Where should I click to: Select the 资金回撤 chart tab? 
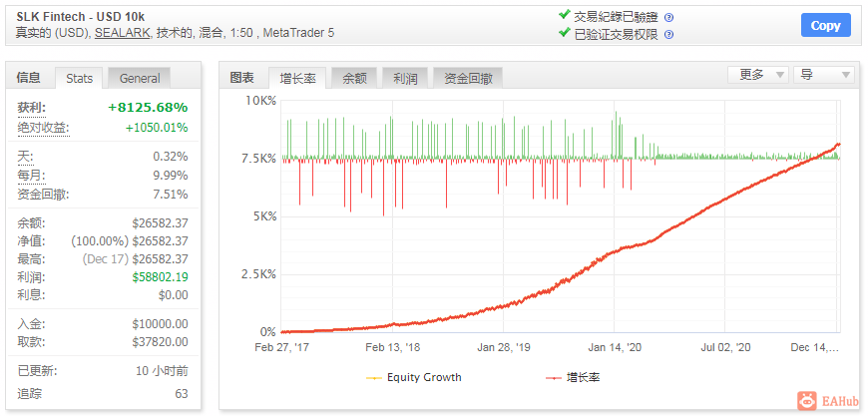click(x=468, y=79)
